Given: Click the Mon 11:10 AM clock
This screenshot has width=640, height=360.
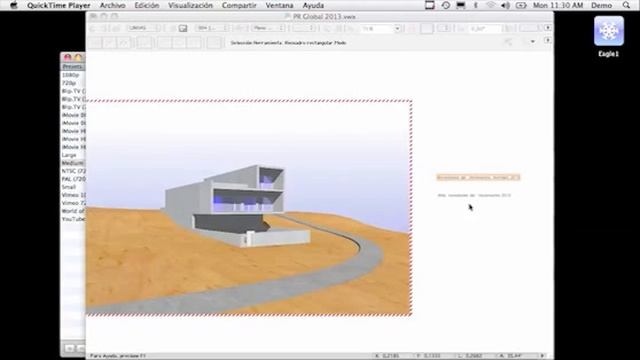Looking at the screenshot, I should (558, 5).
